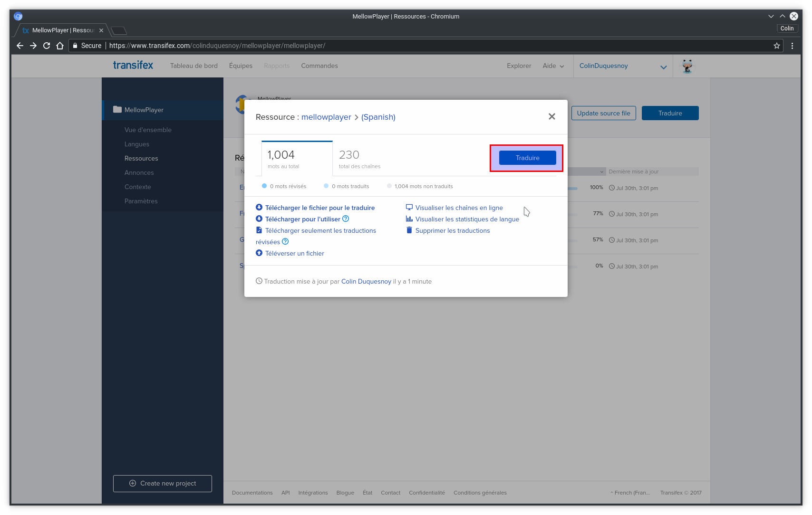Select Vue d'ensemble in sidebar

tap(148, 130)
